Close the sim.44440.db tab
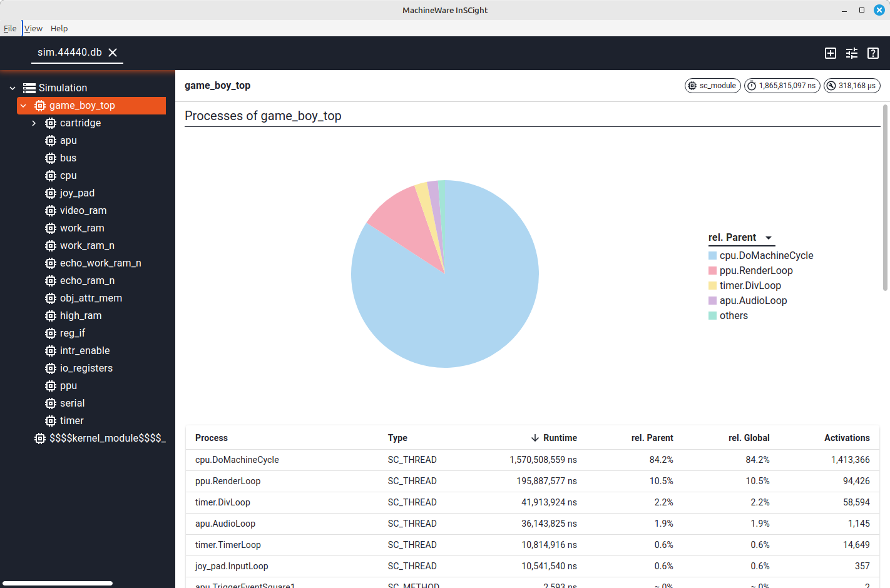 (x=113, y=53)
